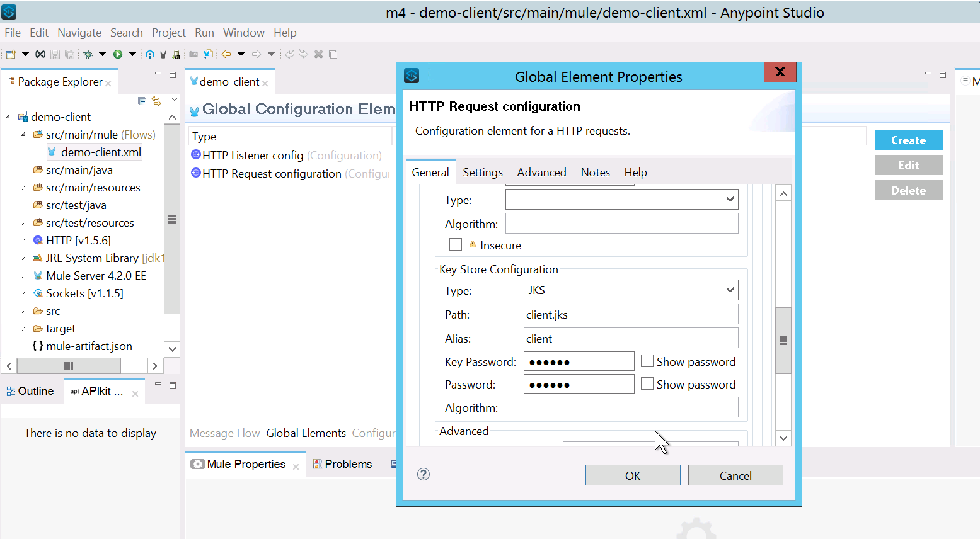
Task: Open the back navigation history dropdown
Action: coord(241,54)
